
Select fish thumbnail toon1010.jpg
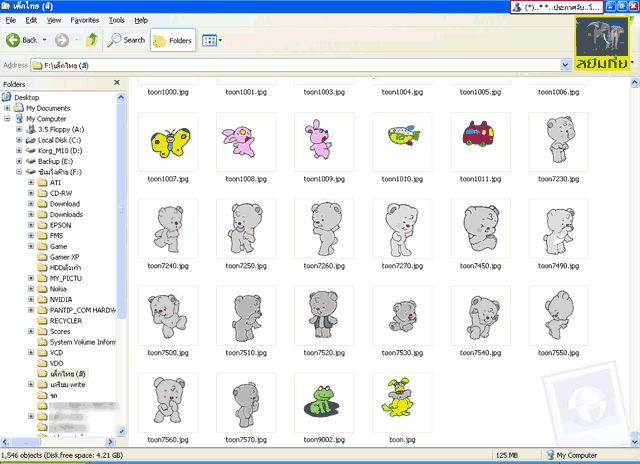tap(402, 142)
